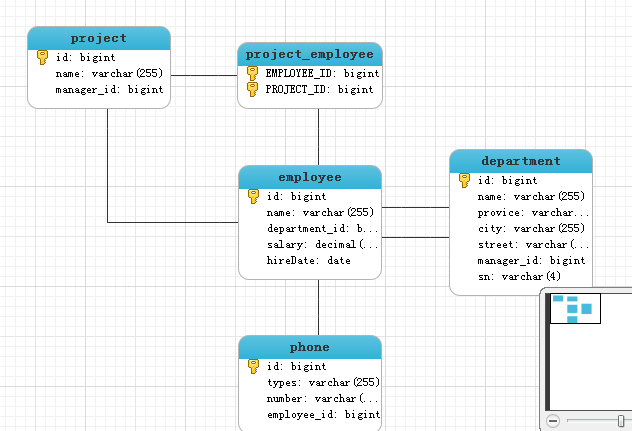Select "employee_id: bigint" in the phone table
Image resolution: width=632 pixels, height=431 pixels.
323,414
